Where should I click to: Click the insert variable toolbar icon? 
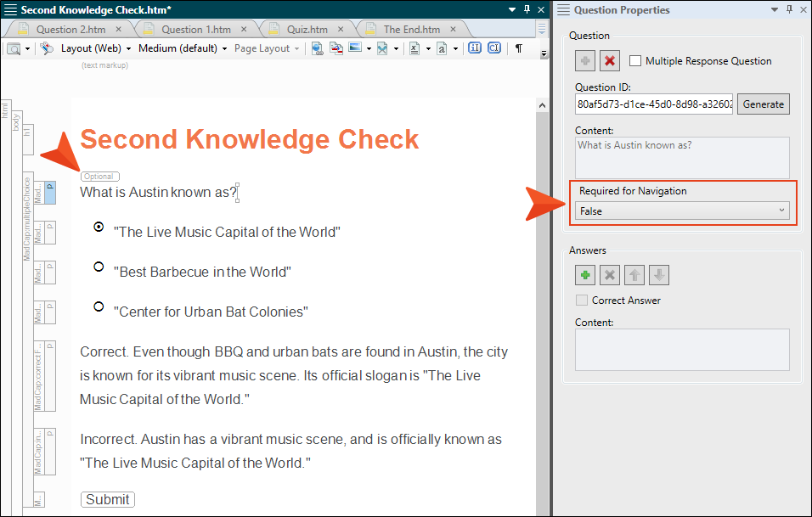tap(414, 48)
